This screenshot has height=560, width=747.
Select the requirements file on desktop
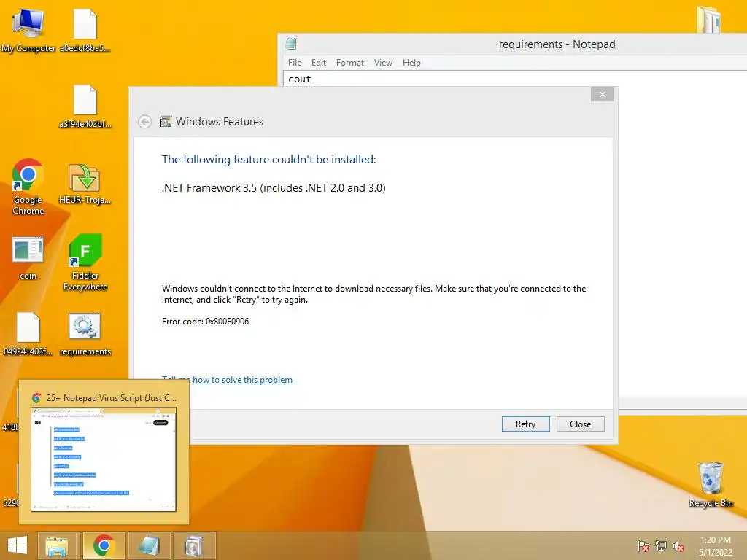(x=85, y=334)
